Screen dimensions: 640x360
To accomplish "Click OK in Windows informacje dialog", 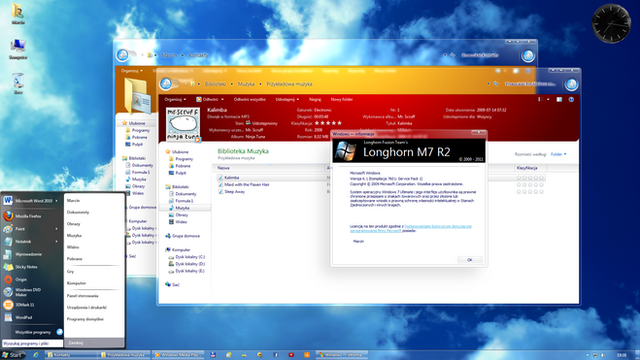I will pos(469,260).
